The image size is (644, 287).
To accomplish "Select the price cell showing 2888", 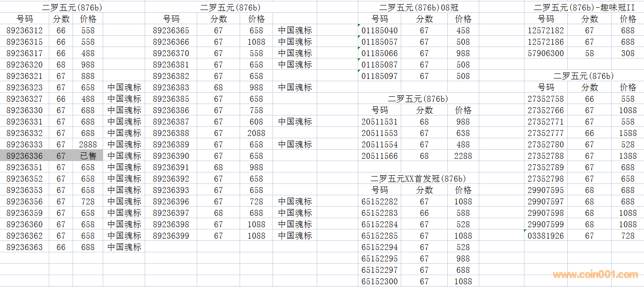I will coord(88,145).
